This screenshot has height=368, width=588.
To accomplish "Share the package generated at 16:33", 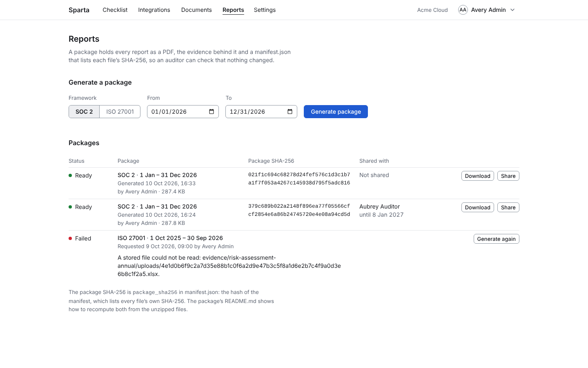I will [x=508, y=176].
